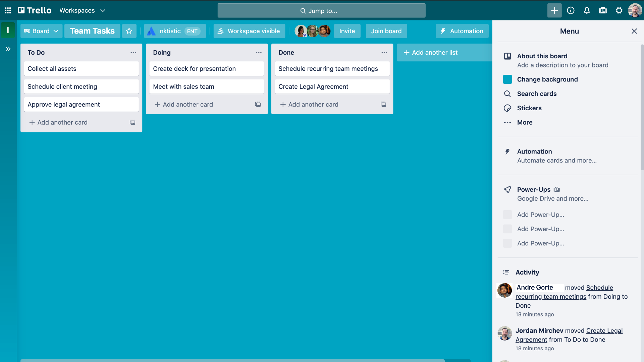Viewport: 644px width, 362px height.
Task: Select the Search cards magnifier icon
Action: [507, 94]
